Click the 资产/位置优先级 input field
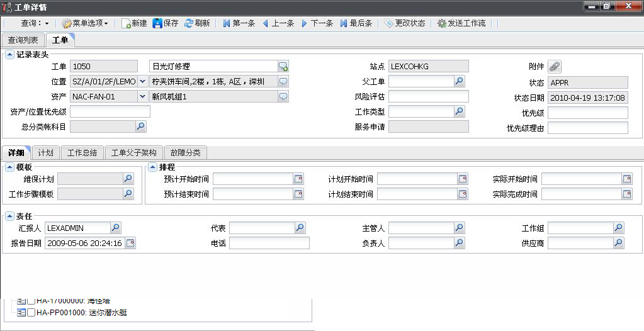 tap(110, 111)
